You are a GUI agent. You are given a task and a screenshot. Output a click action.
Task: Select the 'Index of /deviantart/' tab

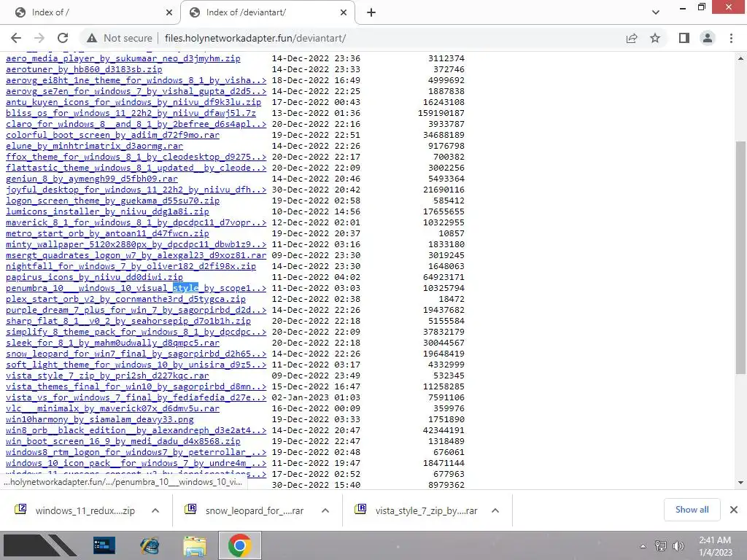[x=268, y=12]
